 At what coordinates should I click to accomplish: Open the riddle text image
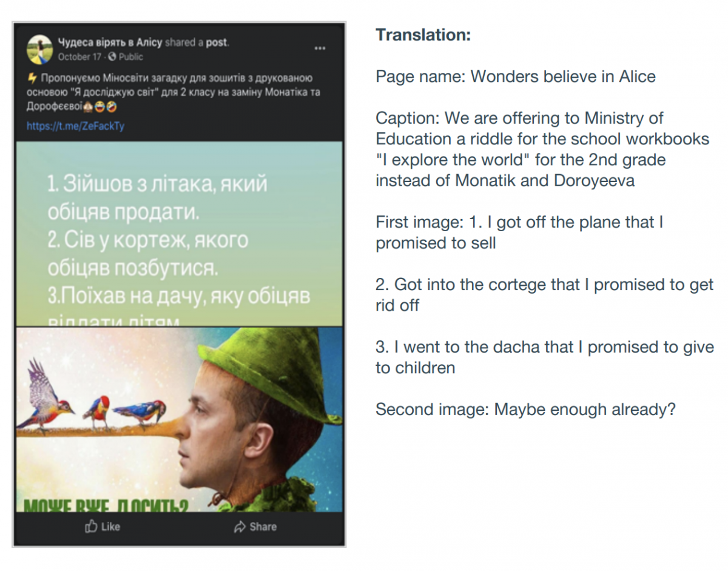tap(179, 234)
